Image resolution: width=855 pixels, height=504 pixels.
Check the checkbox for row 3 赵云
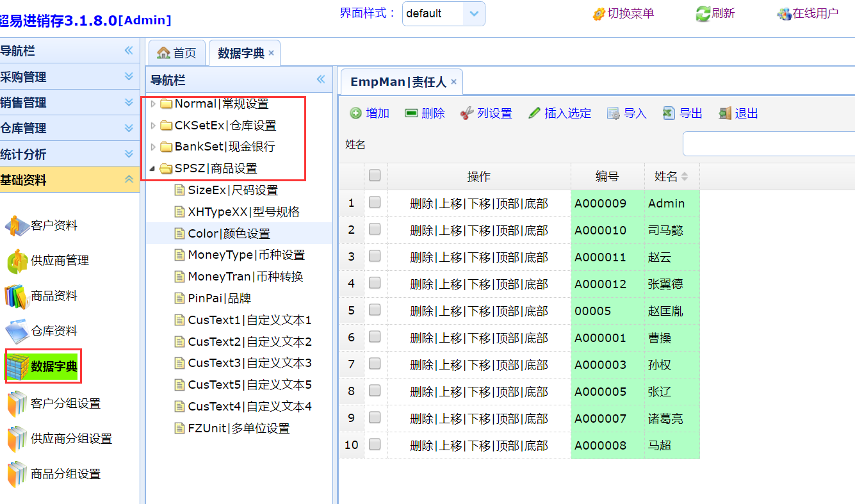(x=375, y=256)
